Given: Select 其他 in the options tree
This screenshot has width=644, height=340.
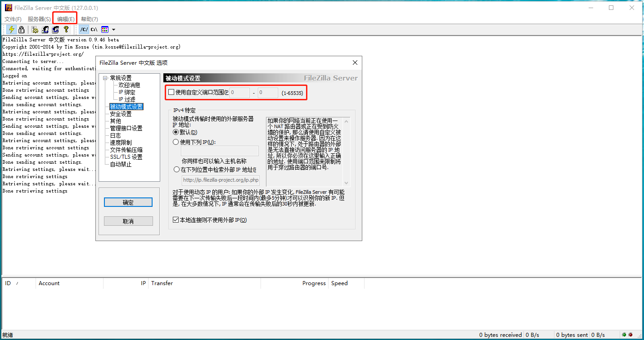Looking at the screenshot, I should (x=116, y=121).
